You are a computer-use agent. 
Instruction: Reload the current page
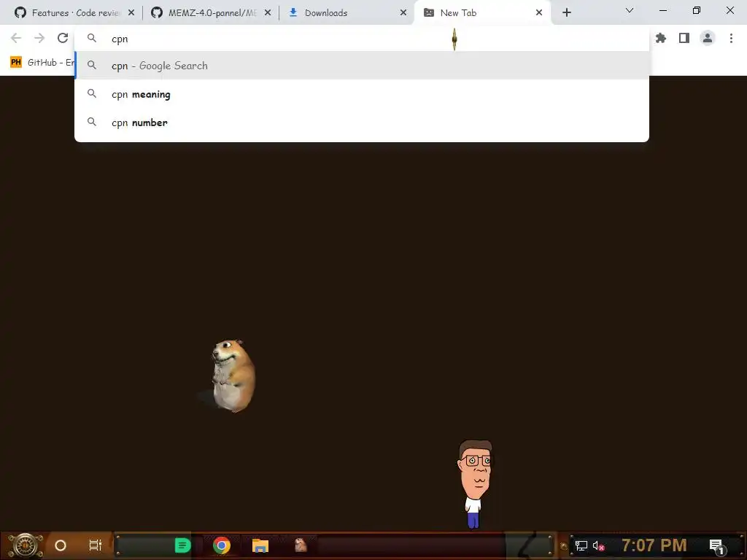click(x=63, y=38)
